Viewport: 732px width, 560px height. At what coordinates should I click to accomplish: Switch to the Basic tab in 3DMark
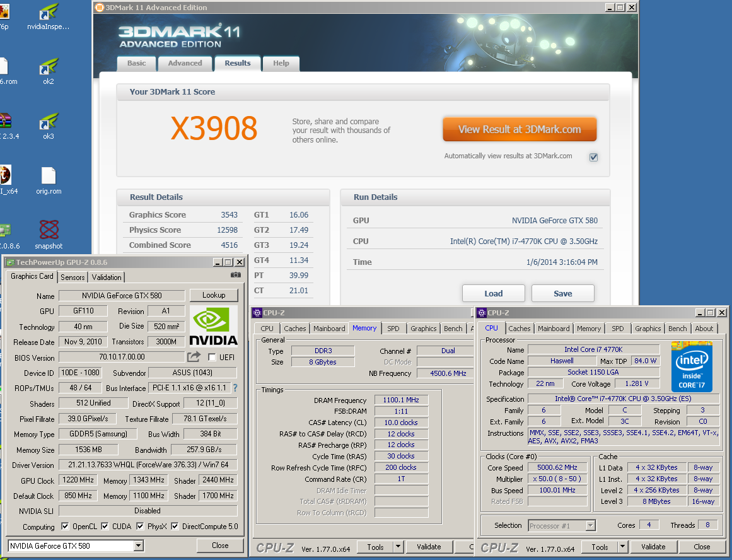(x=136, y=63)
